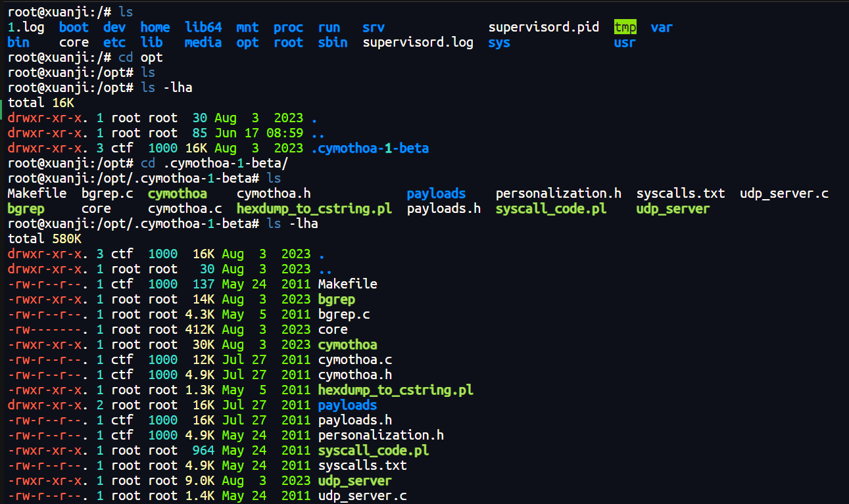Click the etc directory entry
This screenshot has width=849, height=504.
pyautogui.click(x=114, y=43)
